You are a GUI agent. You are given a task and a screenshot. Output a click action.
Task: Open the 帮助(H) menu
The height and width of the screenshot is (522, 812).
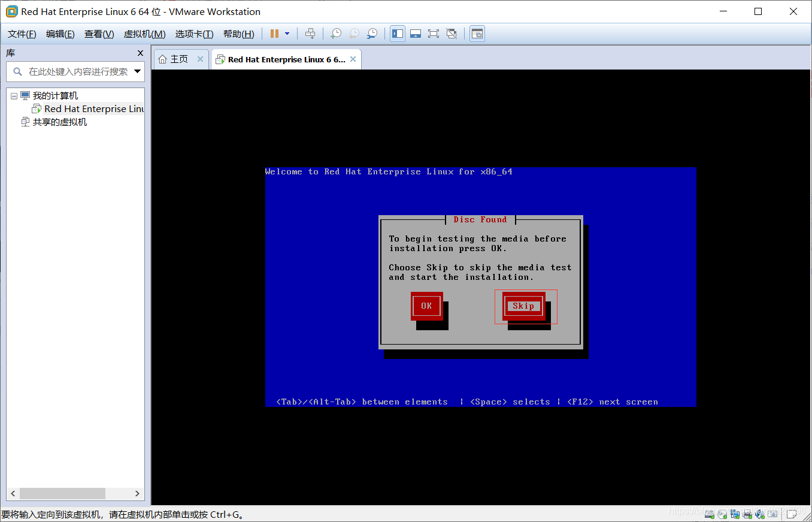tap(239, 34)
